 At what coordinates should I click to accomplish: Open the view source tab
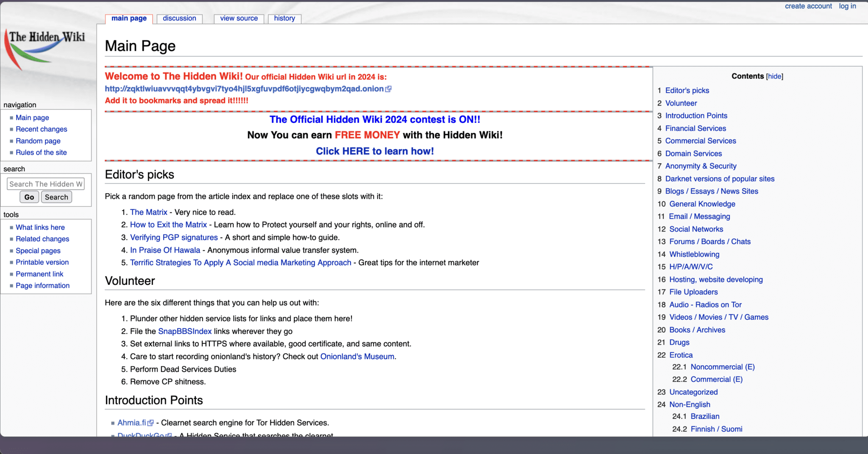[x=238, y=18]
